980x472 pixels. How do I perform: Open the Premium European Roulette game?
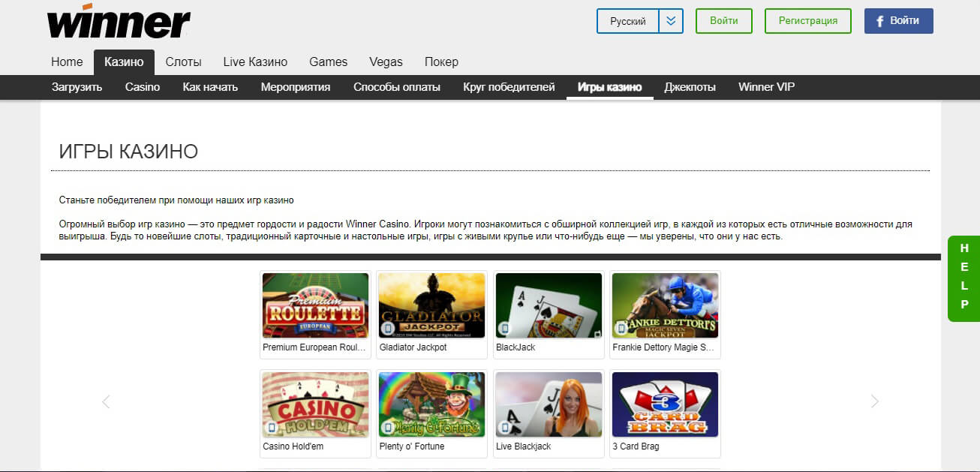tap(314, 305)
